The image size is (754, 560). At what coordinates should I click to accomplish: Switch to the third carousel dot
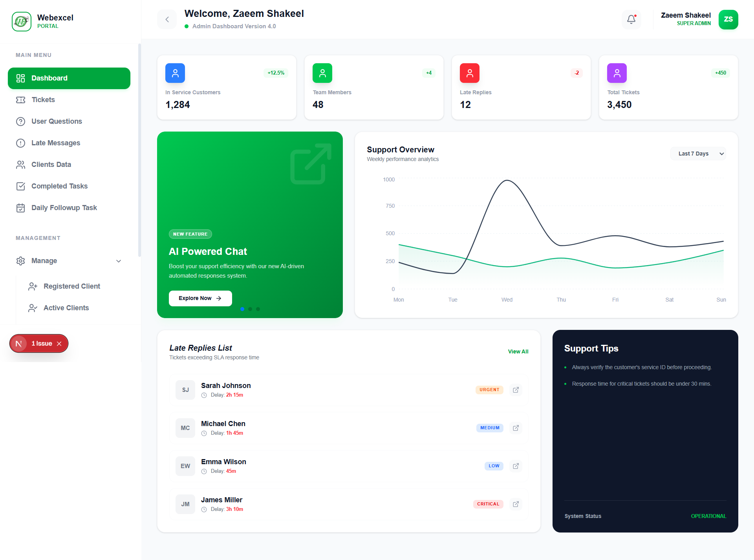coord(258,309)
